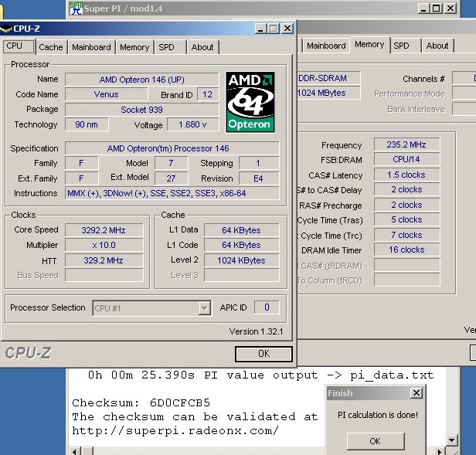Maximize the Super PI window
Screen dimensions: 476x455
coord(437,8)
